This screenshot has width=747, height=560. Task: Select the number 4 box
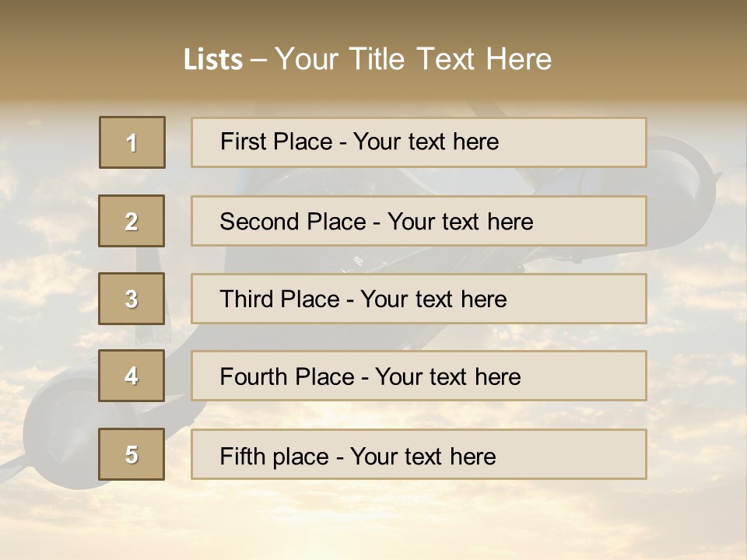[x=132, y=376]
